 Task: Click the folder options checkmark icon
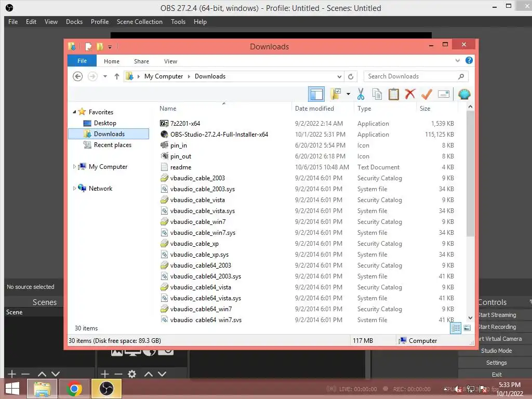point(336,94)
